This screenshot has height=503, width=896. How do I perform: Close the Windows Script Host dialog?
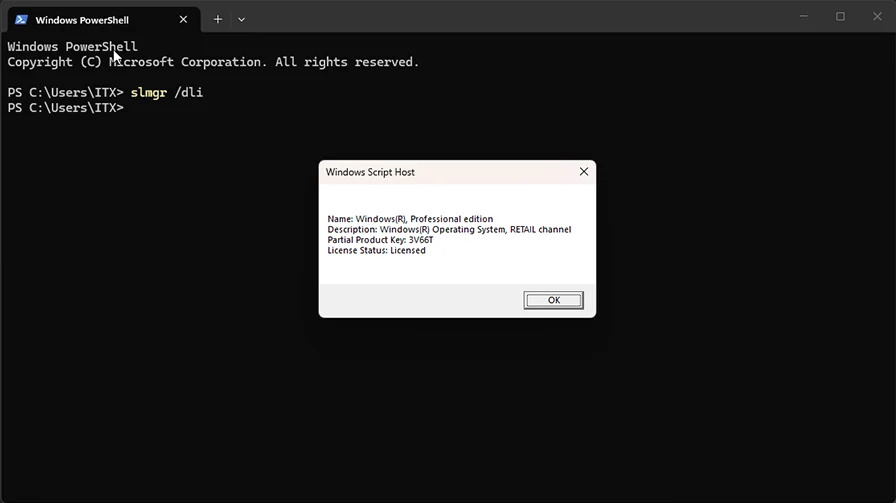click(x=583, y=171)
